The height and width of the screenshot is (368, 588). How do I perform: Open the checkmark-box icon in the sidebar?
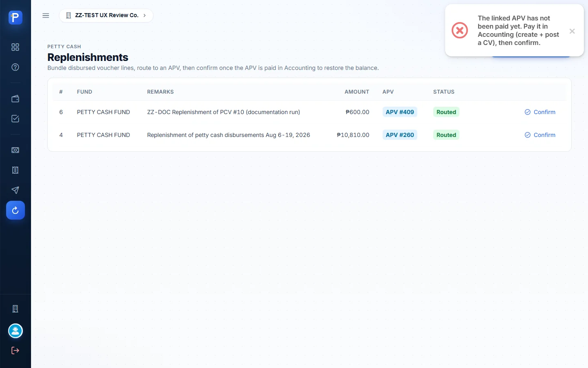(x=16, y=119)
